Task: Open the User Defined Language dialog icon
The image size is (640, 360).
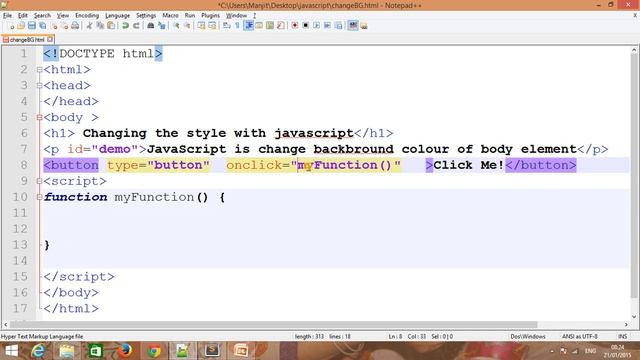Action: coord(259,26)
